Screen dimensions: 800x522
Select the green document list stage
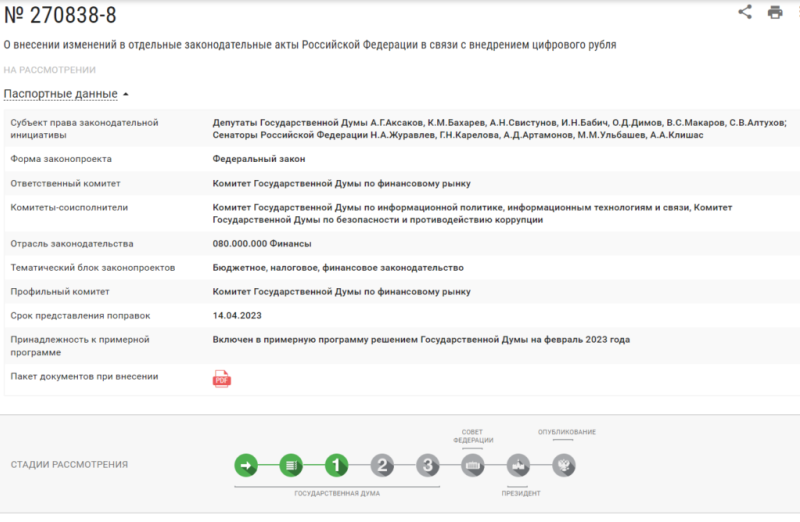291,465
